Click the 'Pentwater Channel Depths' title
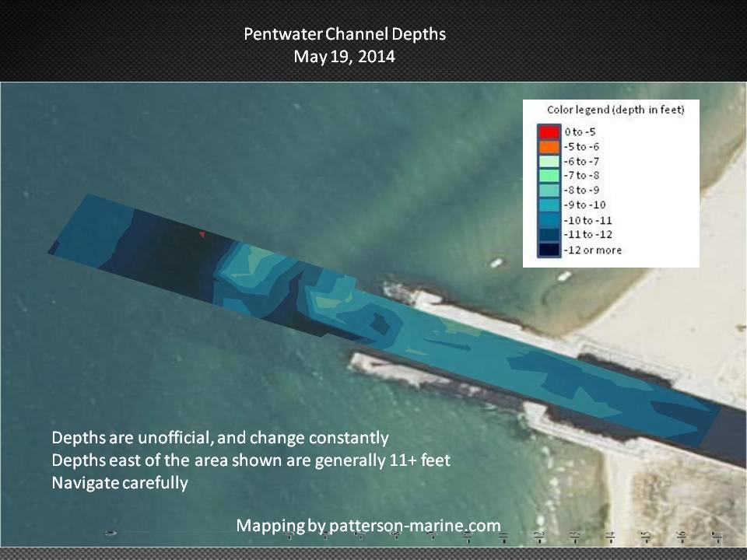 345,35
